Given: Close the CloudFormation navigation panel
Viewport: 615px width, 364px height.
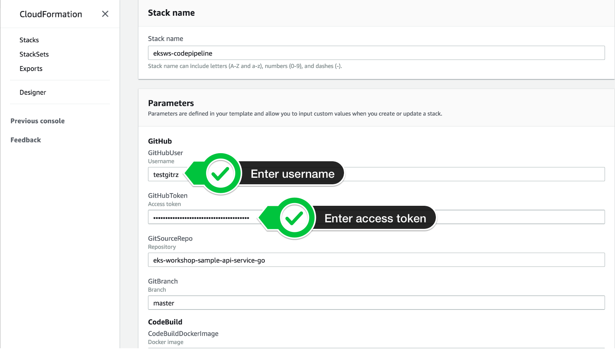Looking at the screenshot, I should 105,14.
